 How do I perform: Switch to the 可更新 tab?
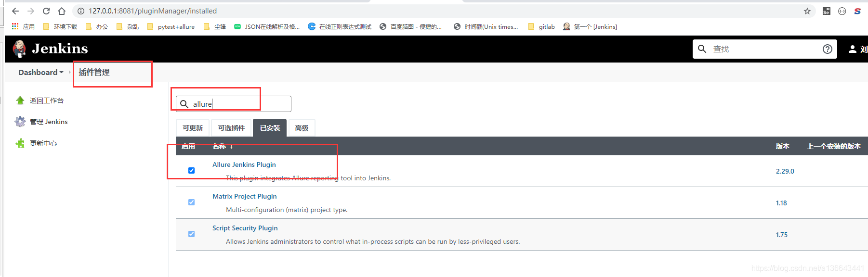click(x=193, y=128)
